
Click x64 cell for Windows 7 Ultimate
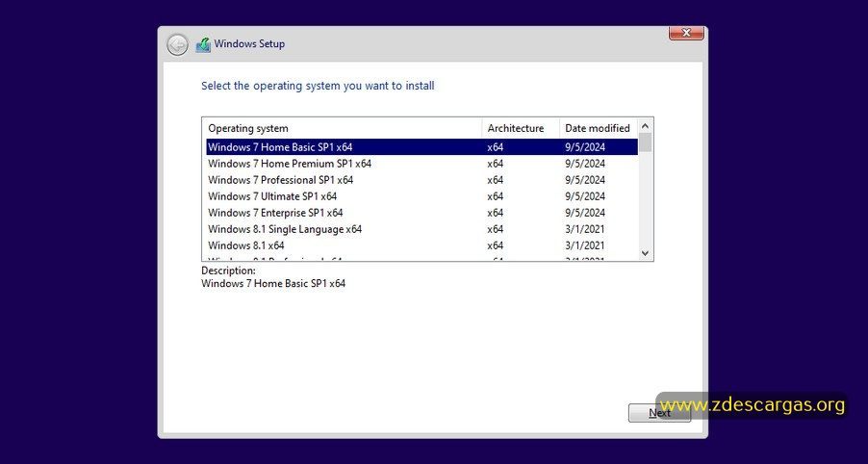496,196
